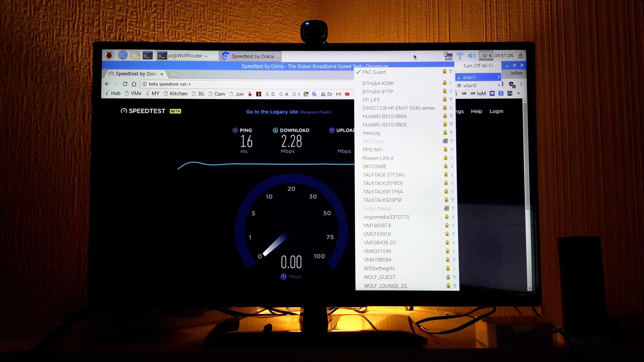Select the mercury Wi-Fi network
The height and width of the screenshot is (362, 644).
point(405,133)
